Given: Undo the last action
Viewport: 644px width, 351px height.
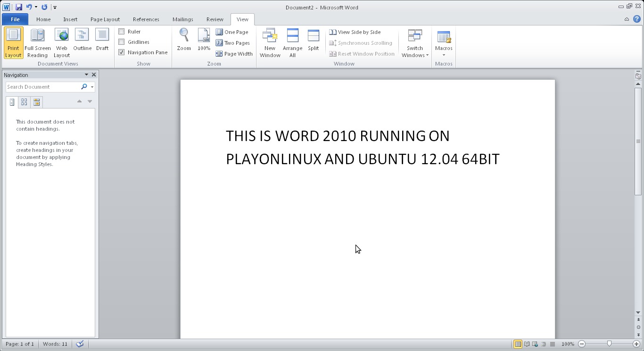Looking at the screenshot, I should point(29,7).
